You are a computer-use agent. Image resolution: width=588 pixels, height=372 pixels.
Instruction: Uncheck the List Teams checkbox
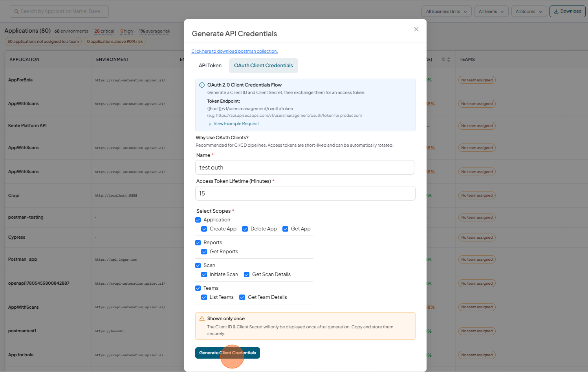(x=204, y=297)
